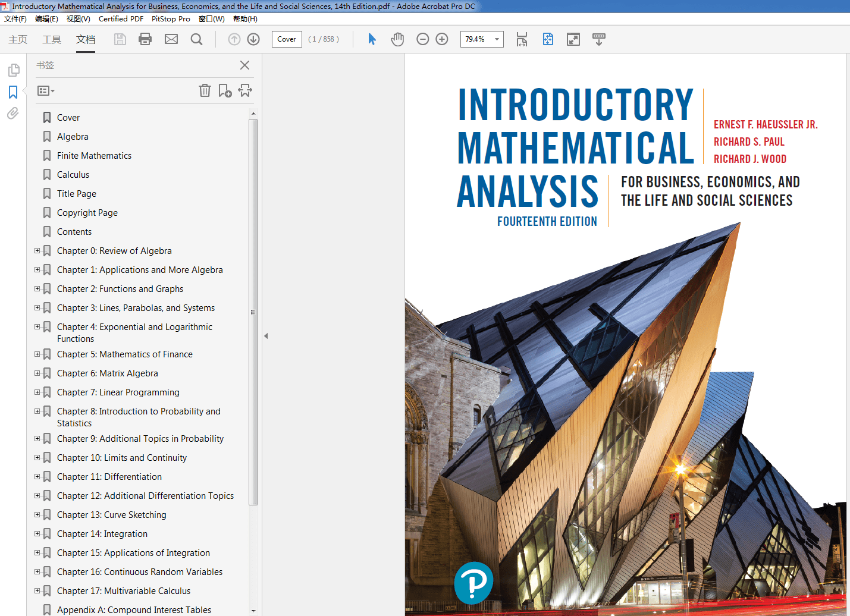The width and height of the screenshot is (850, 616).
Task: Open the 文档 menu
Action: pos(85,39)
